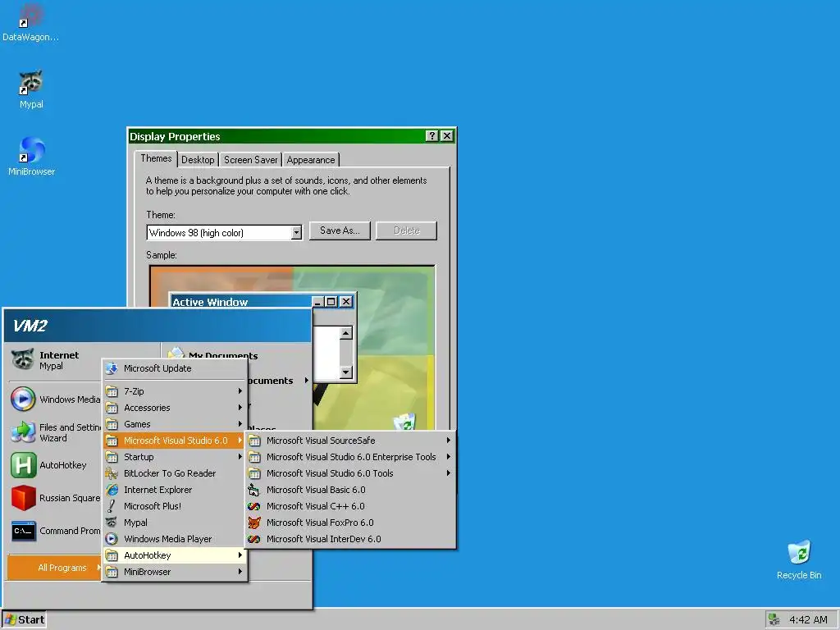The width and height of the screenshot is (840, 630).
Task: Click the red Russian Square cube icon
Action: click(x=23, y=498)
